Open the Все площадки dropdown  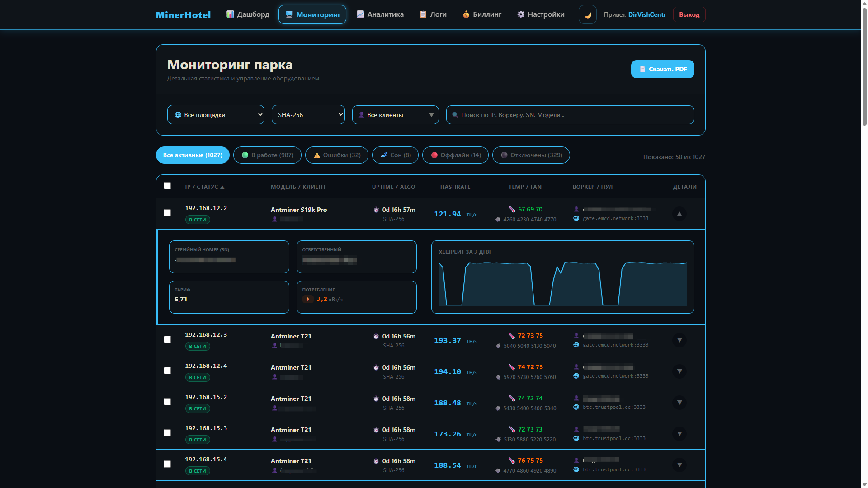pos(216,115)
